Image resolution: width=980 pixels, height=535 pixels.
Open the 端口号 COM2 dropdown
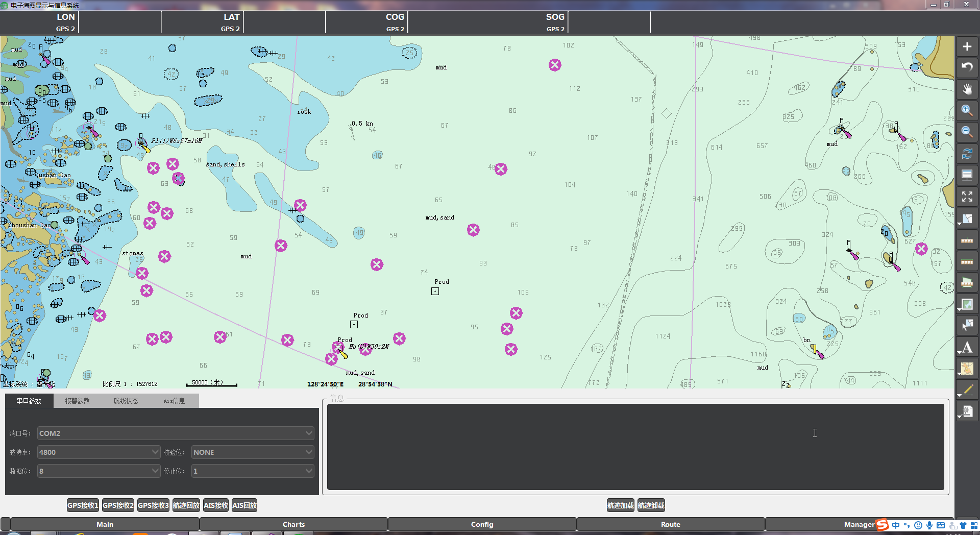point(176,433)
